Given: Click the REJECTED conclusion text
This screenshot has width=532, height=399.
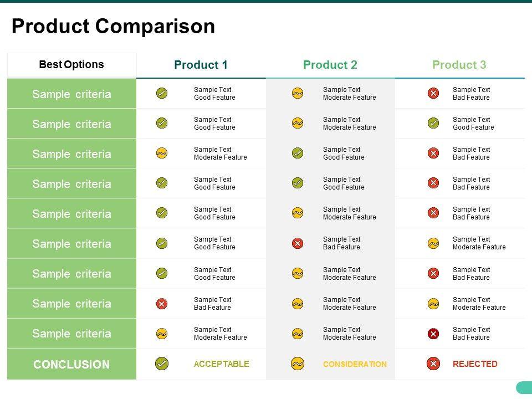Looking at the screenshot, I should (475, 364).
